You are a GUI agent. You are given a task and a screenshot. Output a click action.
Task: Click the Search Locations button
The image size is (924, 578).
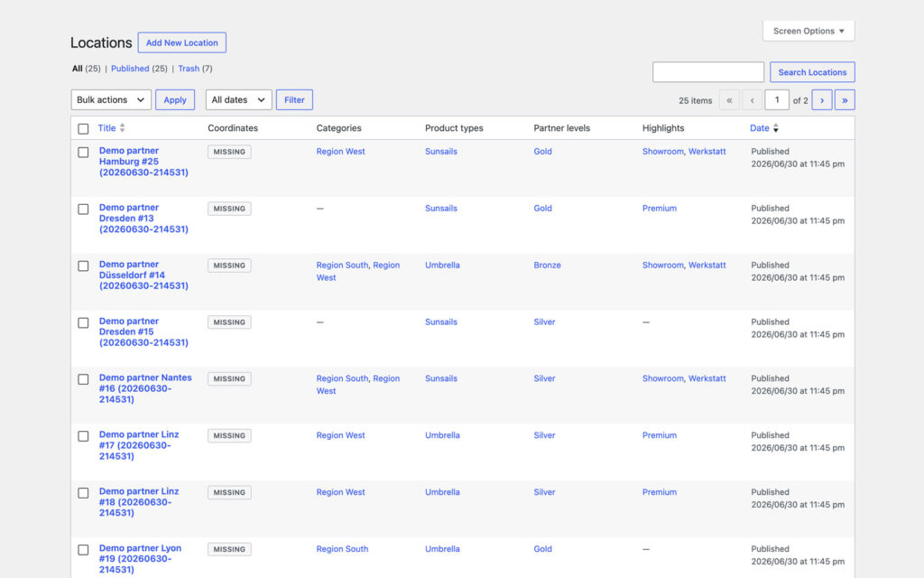point(812,72)
